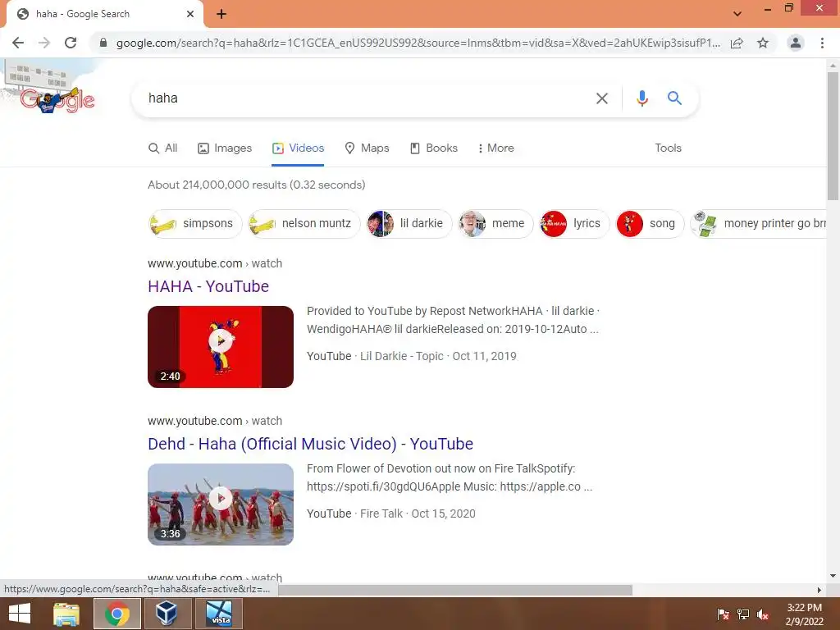Filter by meme chip
The image size is (840, 630).
pyautogui.click(x=495, y=223)
